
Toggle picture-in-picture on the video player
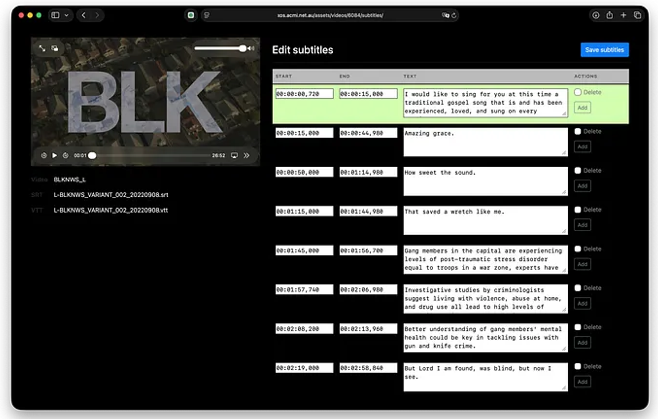click(55, 48)
